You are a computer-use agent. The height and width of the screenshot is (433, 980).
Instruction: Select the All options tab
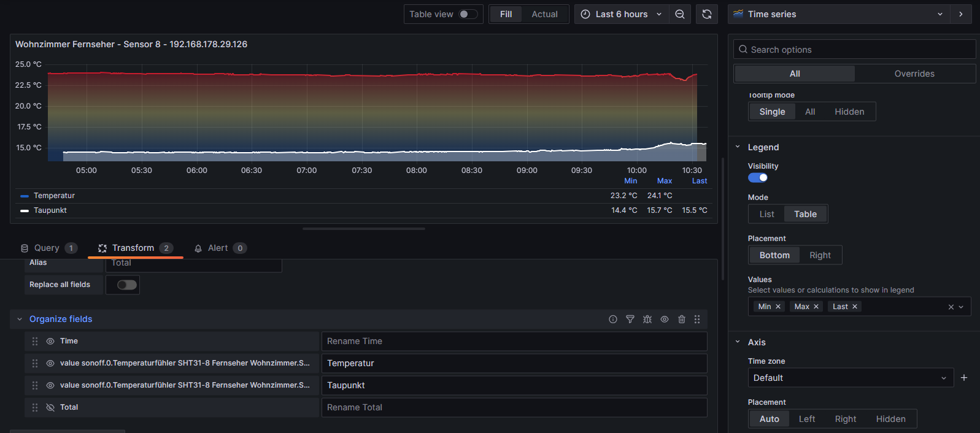coord(795,74)
